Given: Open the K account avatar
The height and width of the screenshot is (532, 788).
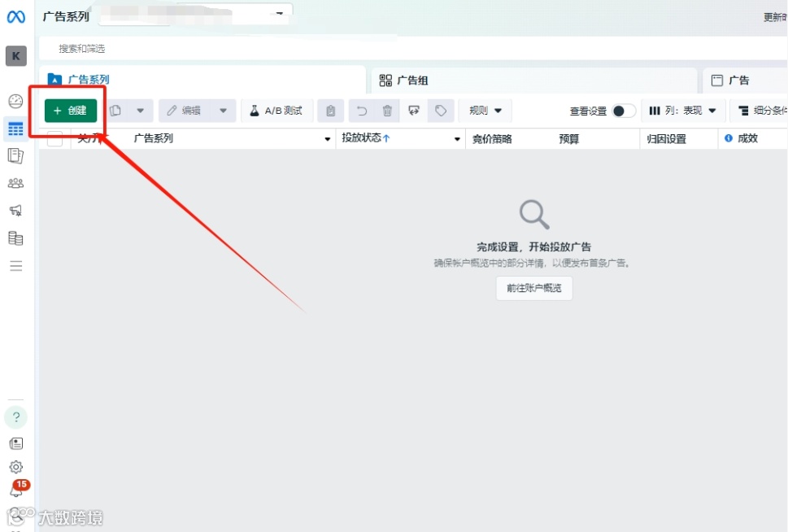Looking at the screenshot, I should pos(16,56).
